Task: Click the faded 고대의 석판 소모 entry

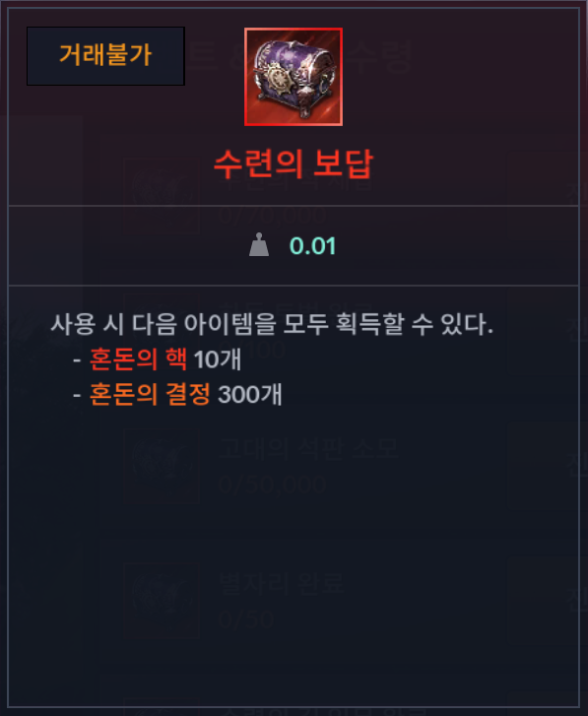Action: [x=308, y=448]
